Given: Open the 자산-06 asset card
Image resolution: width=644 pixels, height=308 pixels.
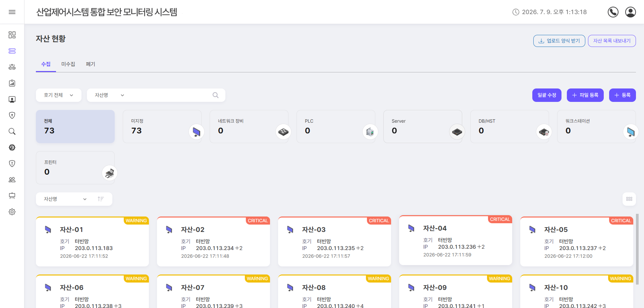Looking at the screenshot, I should click(92, 291).
